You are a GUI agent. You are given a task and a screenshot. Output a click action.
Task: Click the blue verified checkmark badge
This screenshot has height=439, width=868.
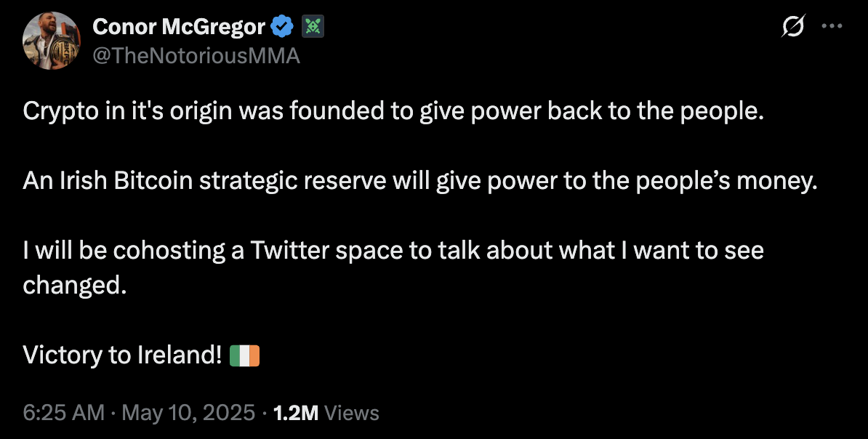(x=282, y=28)
